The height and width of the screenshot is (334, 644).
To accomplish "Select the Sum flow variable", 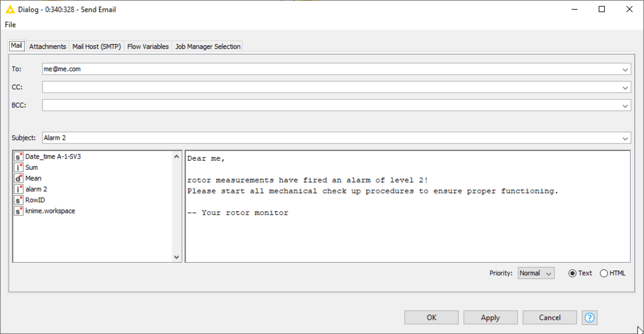I will pyautogui.click(x=31, y=167).
